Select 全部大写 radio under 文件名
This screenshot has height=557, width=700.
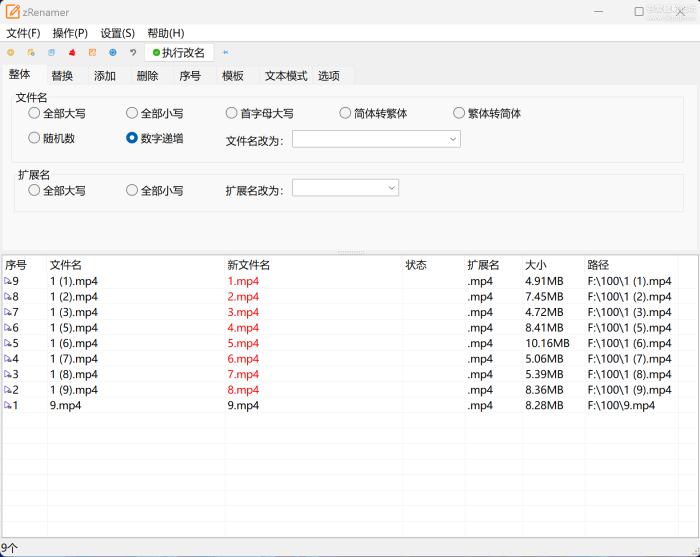[x=34, y=113]
